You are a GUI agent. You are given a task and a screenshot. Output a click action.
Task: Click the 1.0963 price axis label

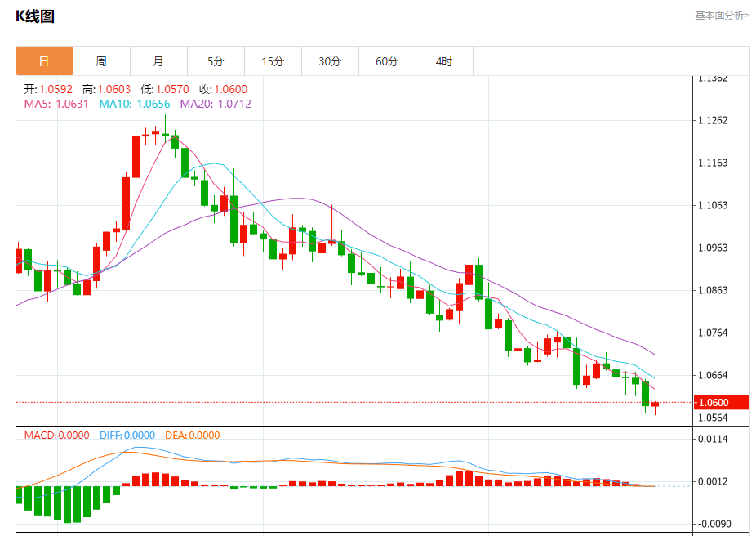713,248
